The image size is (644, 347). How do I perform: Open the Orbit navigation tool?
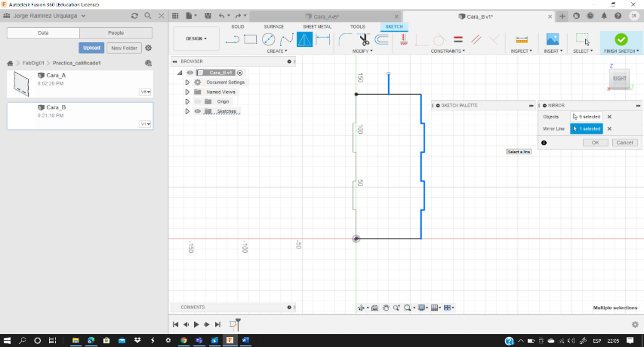click(361, 308)
